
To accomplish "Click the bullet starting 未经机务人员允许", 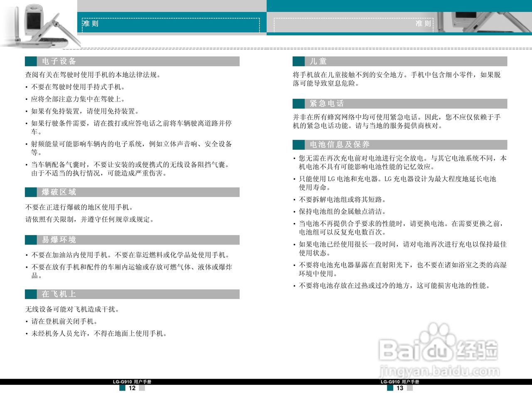I will pos(96,334).
